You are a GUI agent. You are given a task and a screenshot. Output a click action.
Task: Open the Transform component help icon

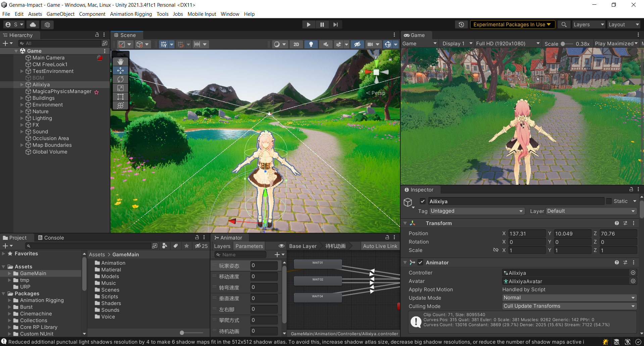[617, 223]
